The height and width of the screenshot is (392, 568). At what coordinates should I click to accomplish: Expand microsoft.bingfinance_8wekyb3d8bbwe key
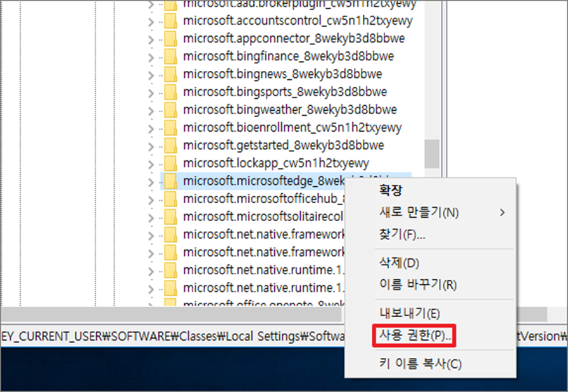(151, 58)
